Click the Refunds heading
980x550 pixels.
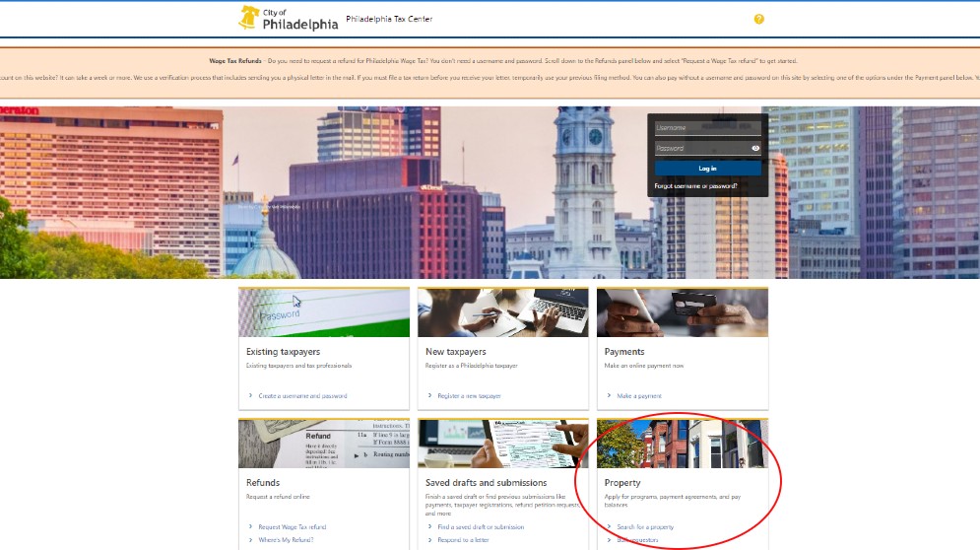(263, 482)
